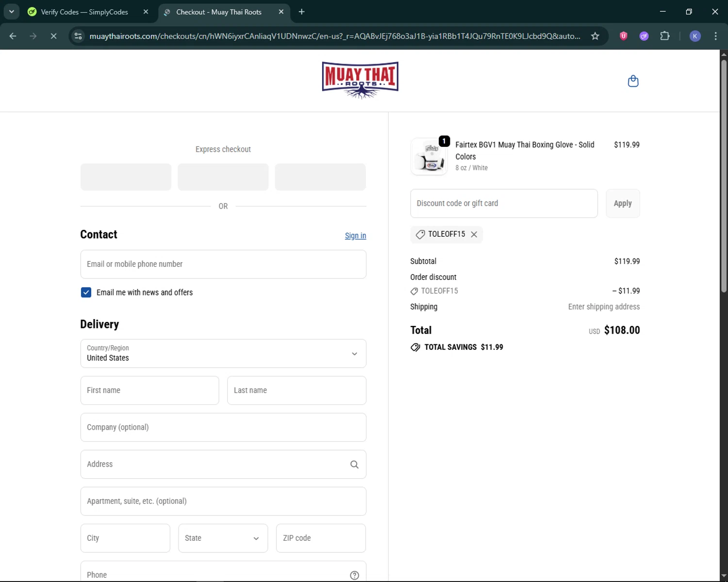Click the 8 oz / White variant text

pyautogui.click(x=471, y=168)
